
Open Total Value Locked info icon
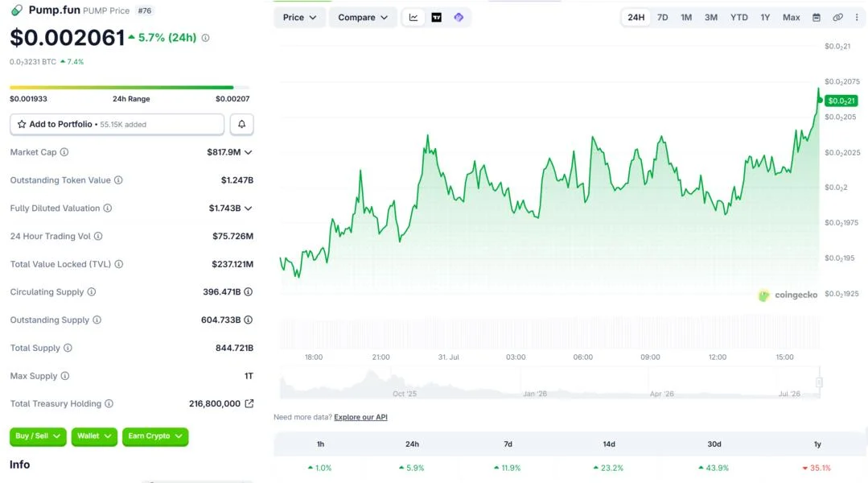[x=118, y=264]
